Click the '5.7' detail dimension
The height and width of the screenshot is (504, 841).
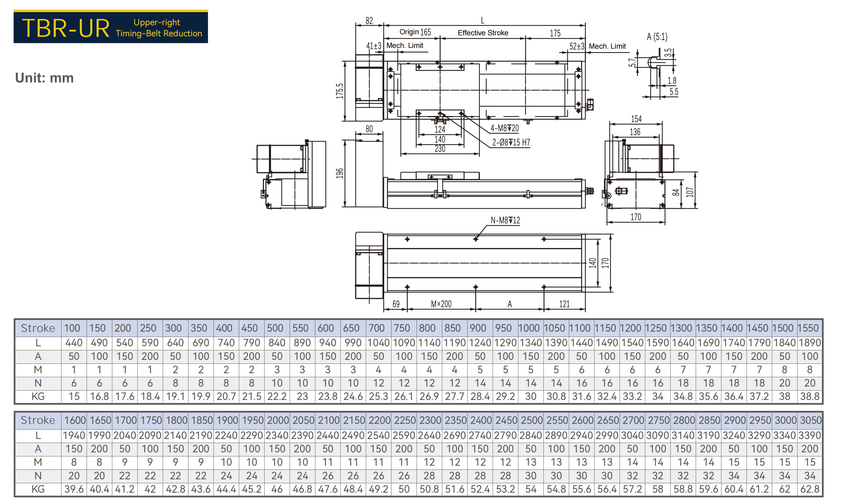[632, 62]
